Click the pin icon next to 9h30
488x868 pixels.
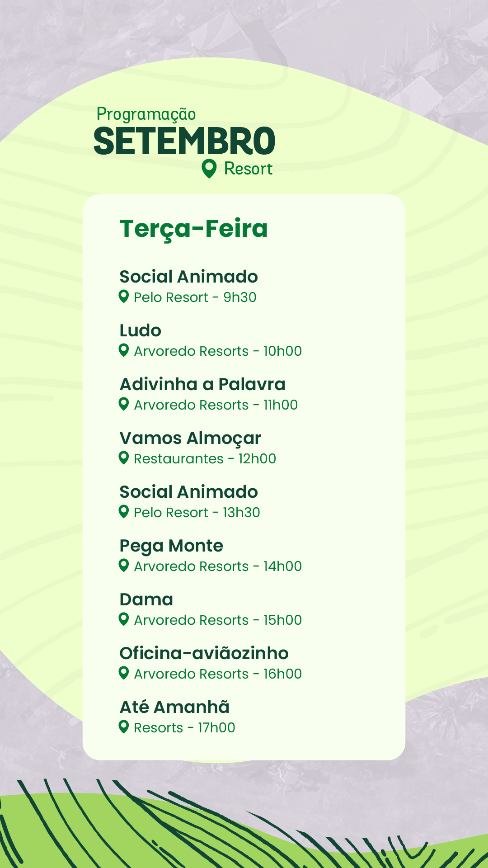coord(123,297)
